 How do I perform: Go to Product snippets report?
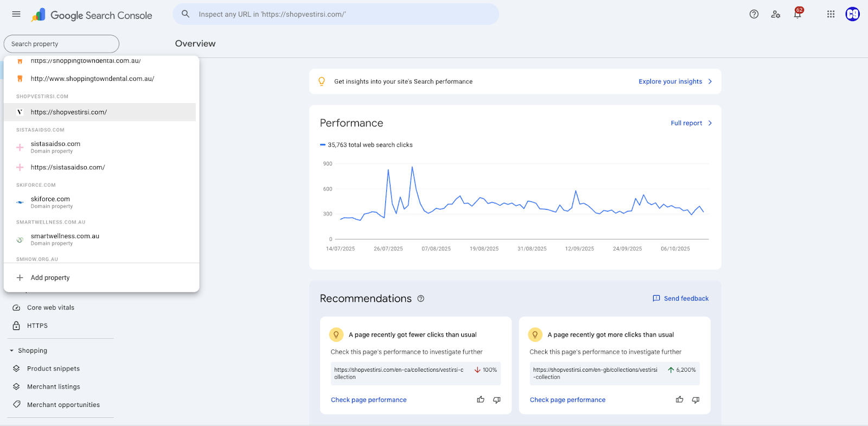click(x=53, y=369)
